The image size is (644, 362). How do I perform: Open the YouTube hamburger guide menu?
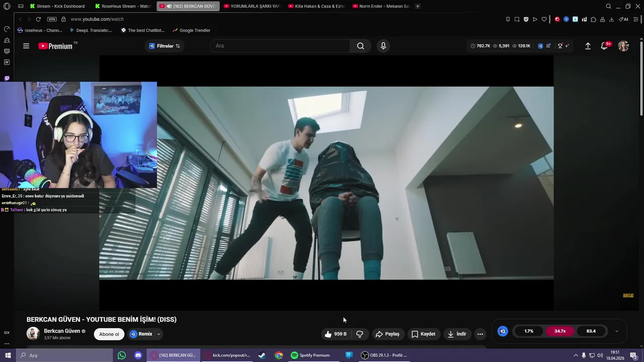click(26, 46)
